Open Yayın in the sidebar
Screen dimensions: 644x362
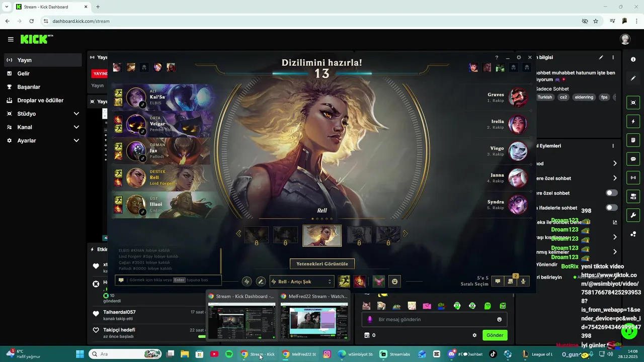[x=43, y=60]
